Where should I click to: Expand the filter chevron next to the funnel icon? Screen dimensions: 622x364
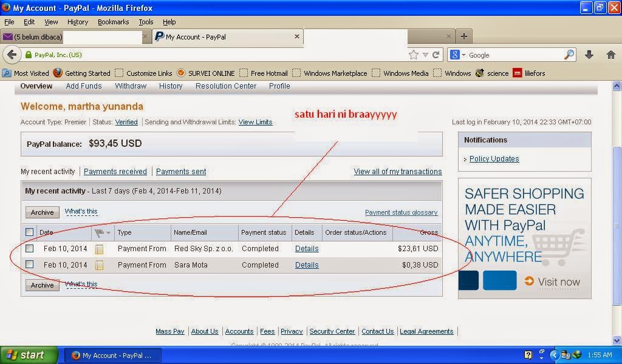coord(108,232)
